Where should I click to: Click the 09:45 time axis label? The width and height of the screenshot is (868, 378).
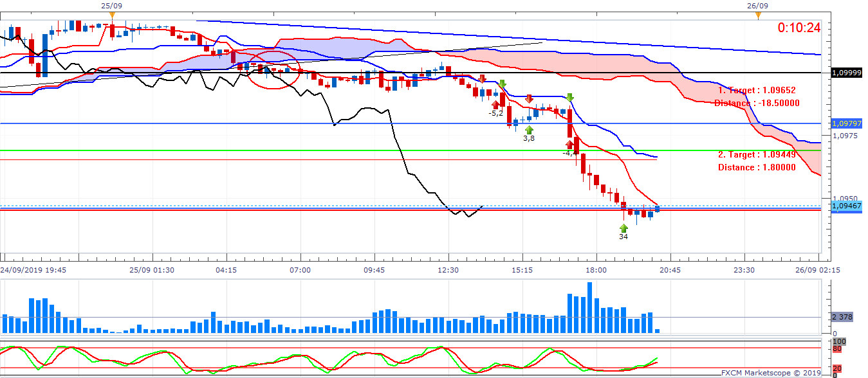[x=374, y=270]
